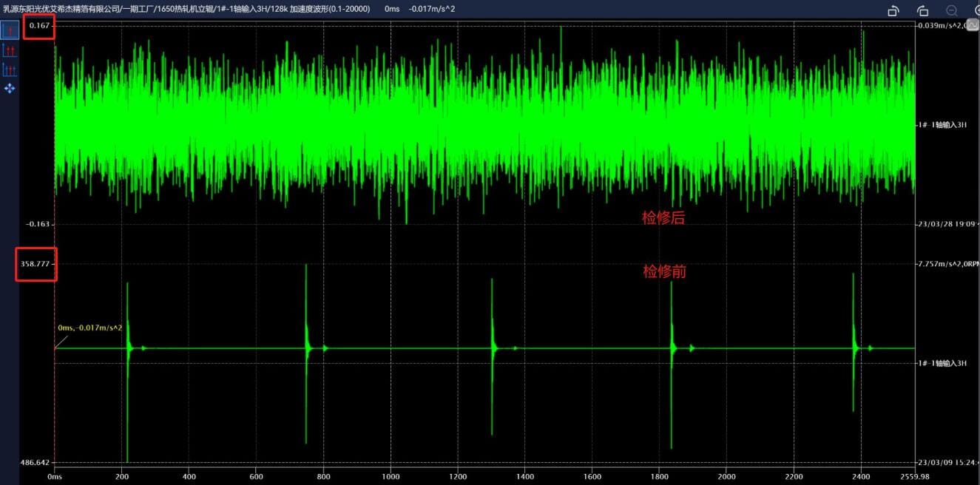This screenshot has width=980, height=485.
Task: Click the 1800 tick on time axis
Action: pos(659,477)
